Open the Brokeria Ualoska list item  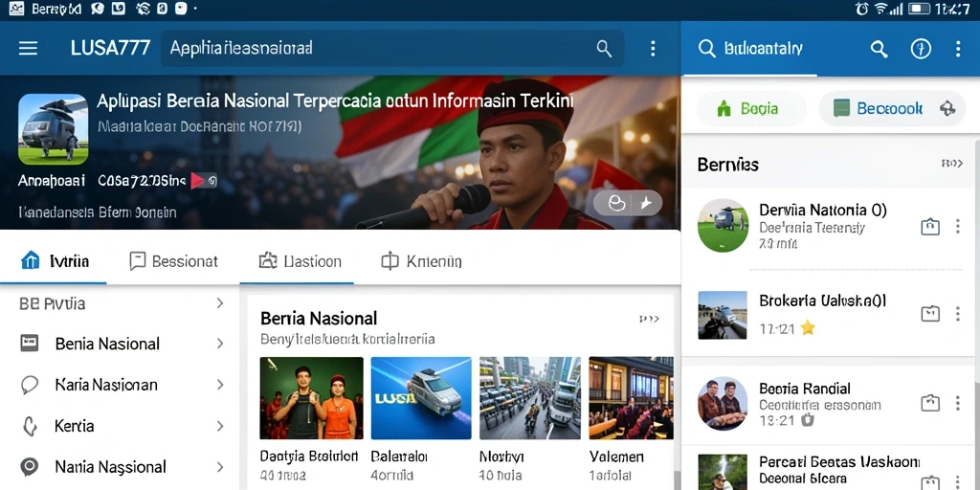(x=830, y=314)
